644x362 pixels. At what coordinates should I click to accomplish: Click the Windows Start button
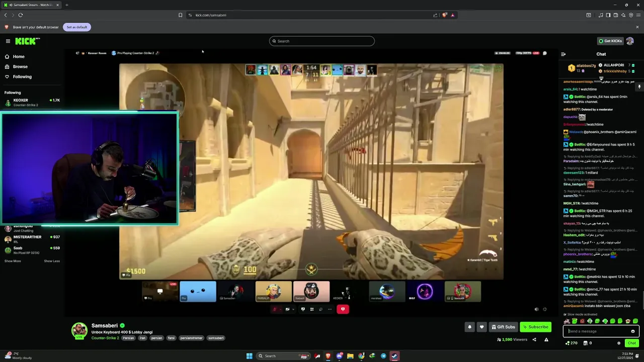tap(249, 356)
